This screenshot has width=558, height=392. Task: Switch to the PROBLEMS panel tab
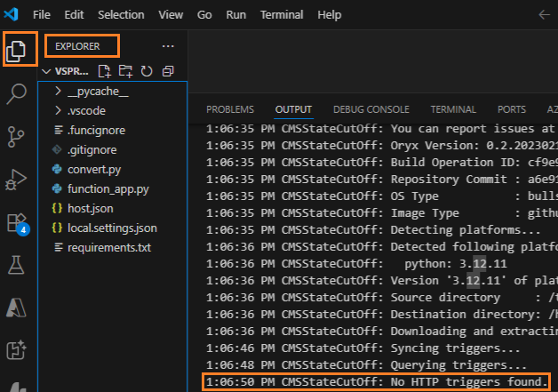(x=230, y=109)
